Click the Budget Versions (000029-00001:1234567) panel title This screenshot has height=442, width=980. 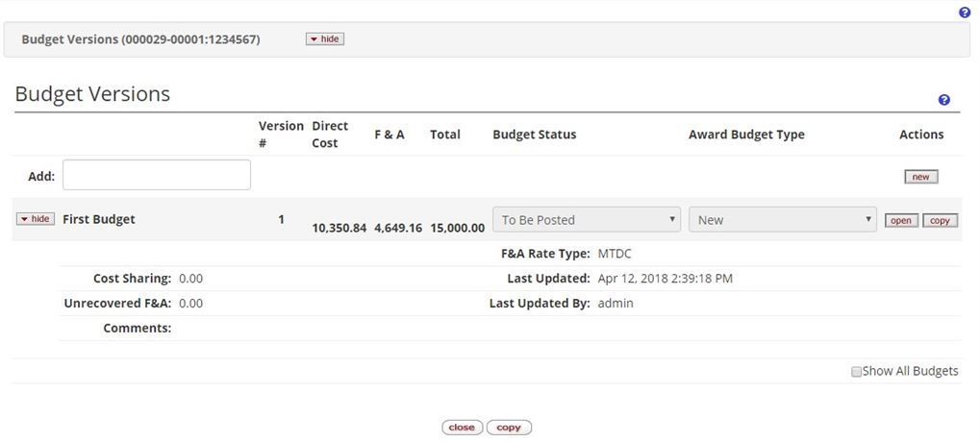click(x=140, y=39)
